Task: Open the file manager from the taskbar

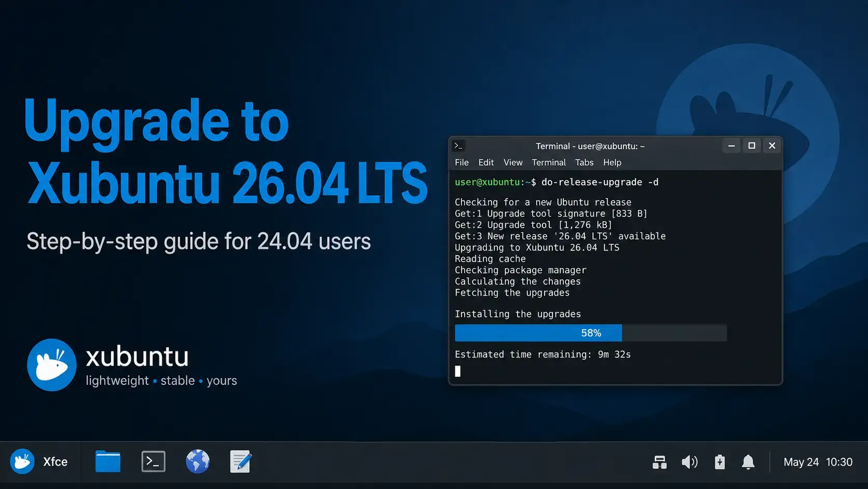Action: click(x=107, y=461)
